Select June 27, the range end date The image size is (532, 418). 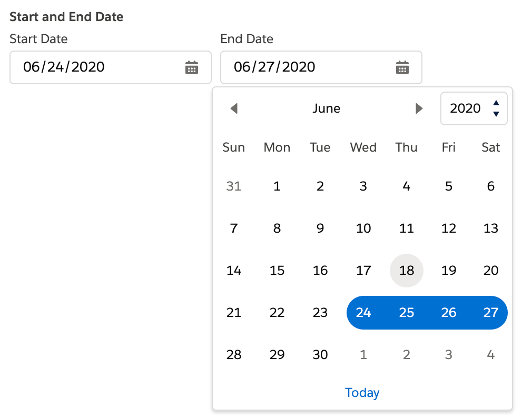click(x=490, y=312)
